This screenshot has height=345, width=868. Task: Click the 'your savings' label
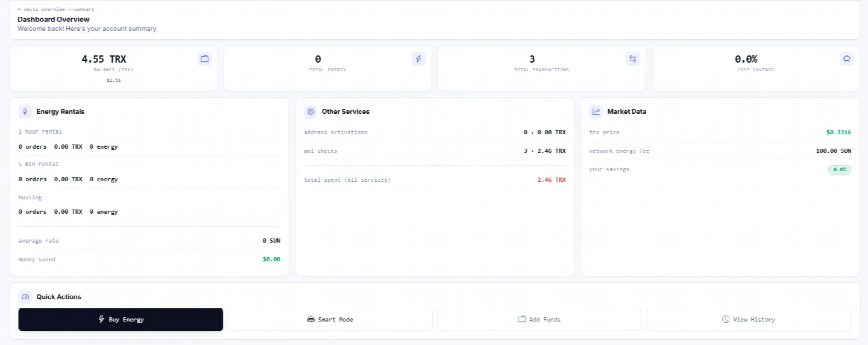(609, 169)
